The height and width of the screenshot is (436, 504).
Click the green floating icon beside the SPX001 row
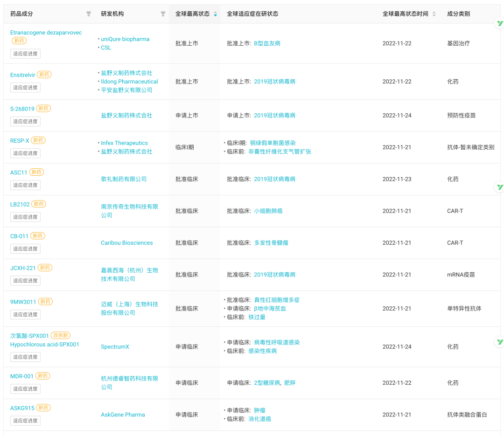[499, 342]
